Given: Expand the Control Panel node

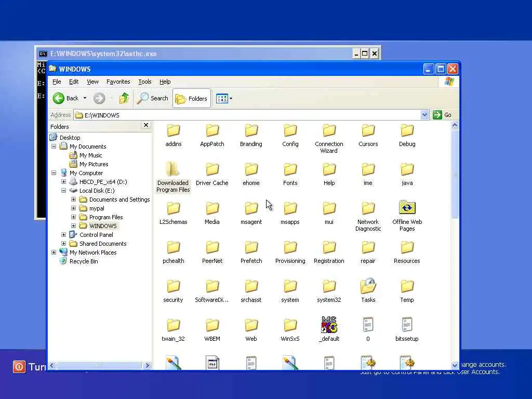Looking at the screenshot, I should point(63,234).
